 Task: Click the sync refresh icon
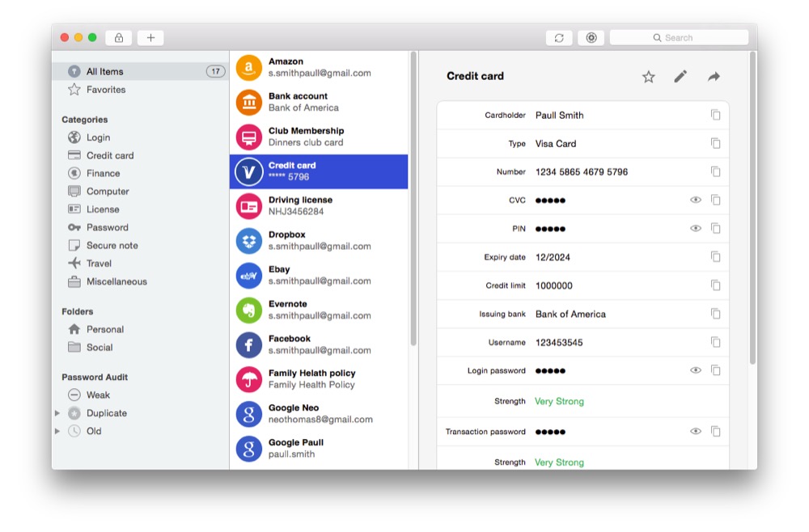click(x=559, y=38)
